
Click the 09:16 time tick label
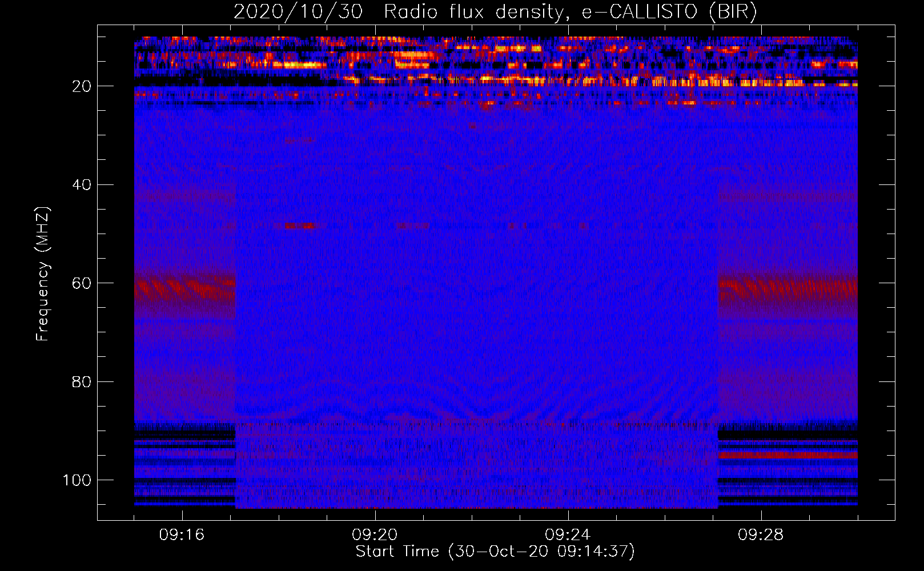click(x=182, y=535)
